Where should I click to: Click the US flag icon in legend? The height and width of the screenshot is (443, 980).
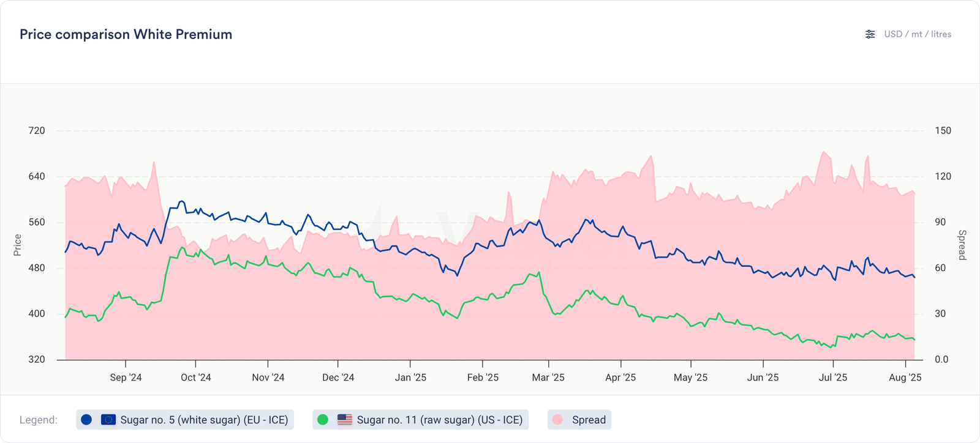click(x=345, y=420)
